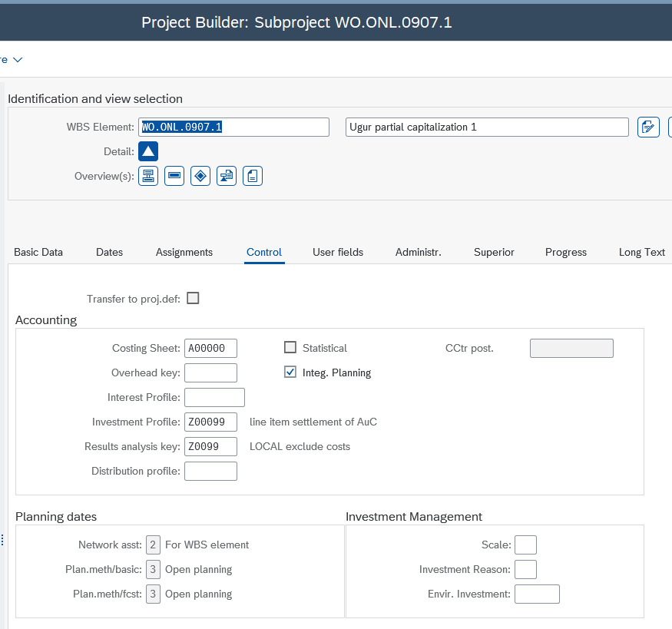This screenshot has width=672, height=629.
Task: Click the WBS description text field
Action: [x=487, y=127]
